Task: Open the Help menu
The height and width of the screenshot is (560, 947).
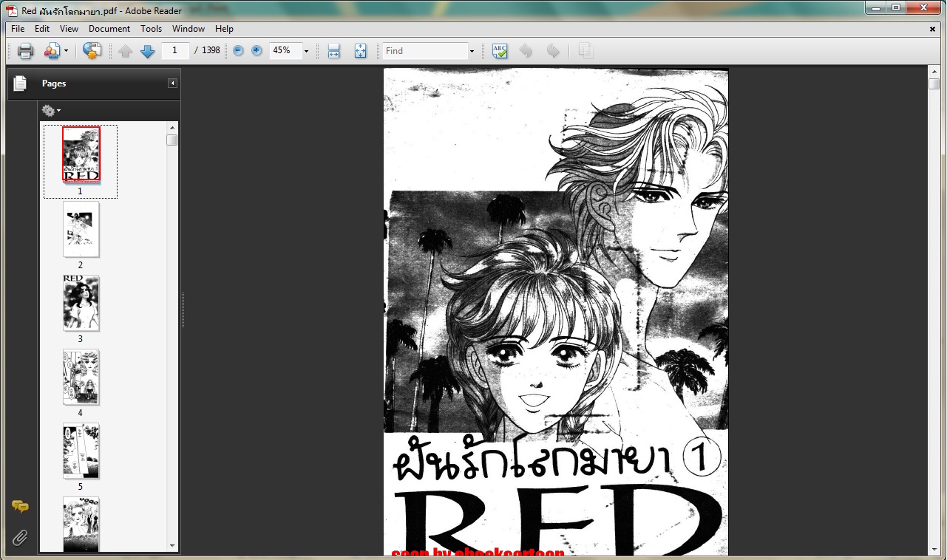Action: [224, 29]
